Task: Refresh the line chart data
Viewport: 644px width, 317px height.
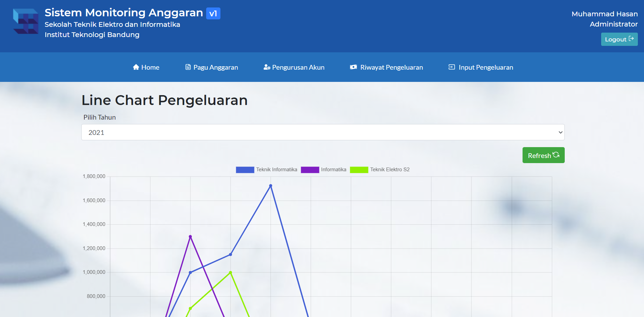Action: [543, 155]
